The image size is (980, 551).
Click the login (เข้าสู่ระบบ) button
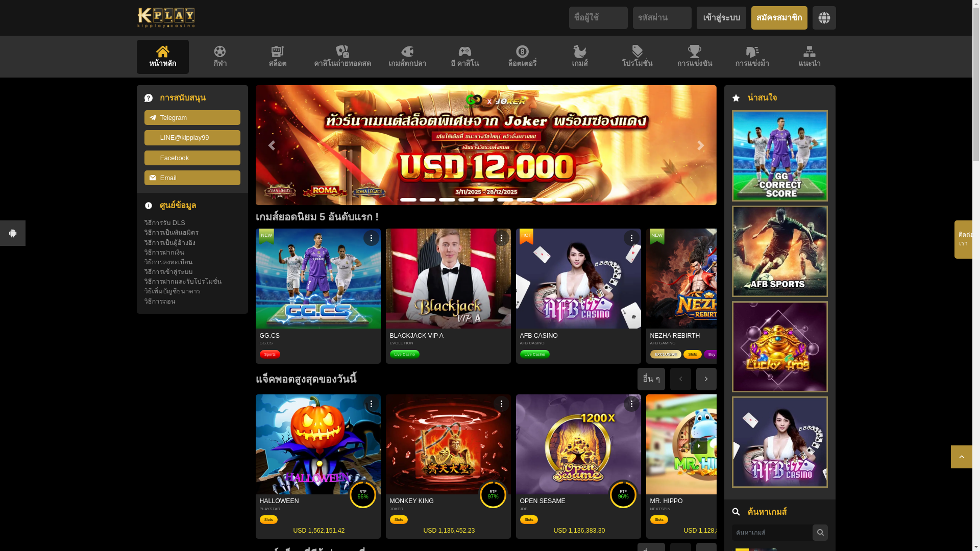coord(721,18)
